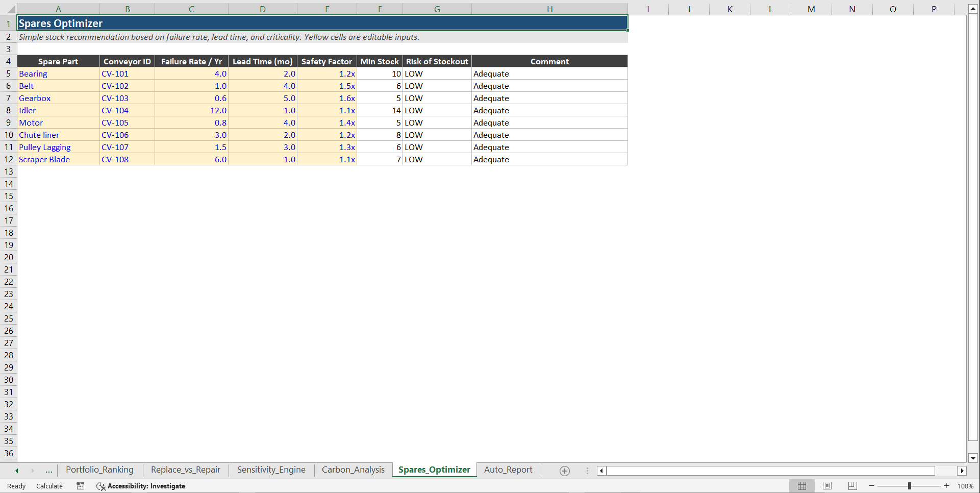Image resolution: width=980 pixels, height=493 pixels.
Task: Select the Failure Rate / Yr header
Action: click(191, 61)
